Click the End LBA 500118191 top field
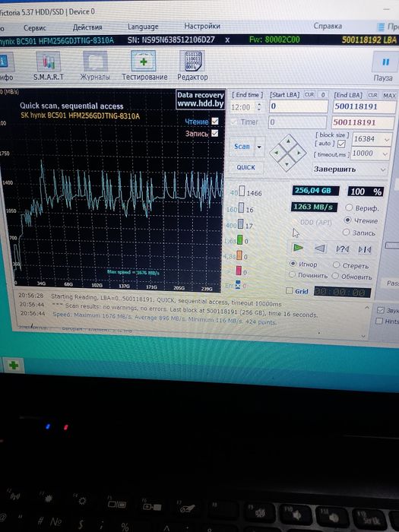 coord(364,106)
